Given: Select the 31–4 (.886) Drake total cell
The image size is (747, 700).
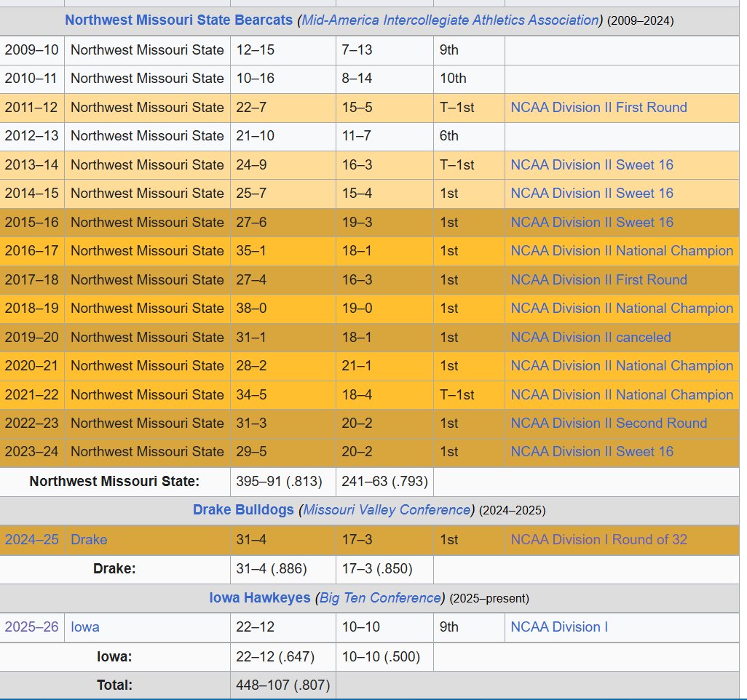Looking at the screenshot, I should click(283, 569).
